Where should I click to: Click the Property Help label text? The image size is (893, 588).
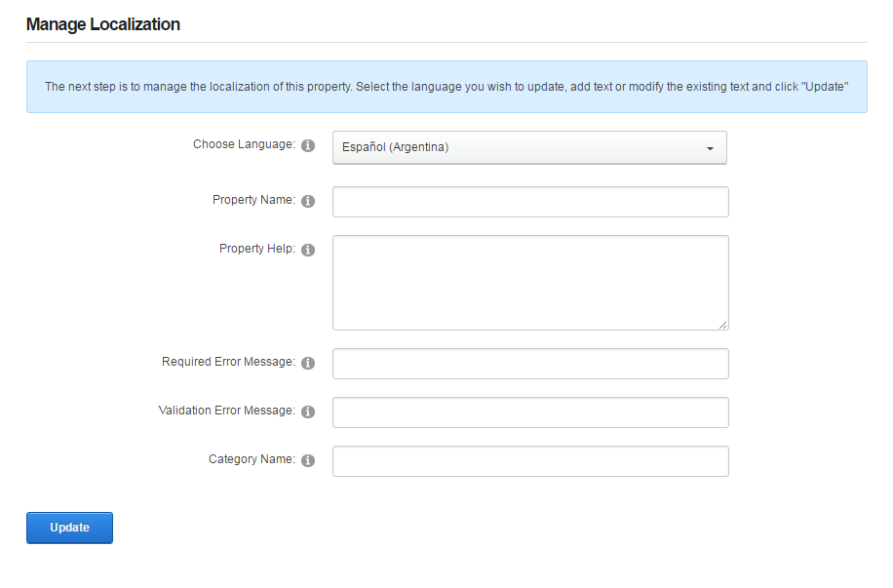click(257, 249)
